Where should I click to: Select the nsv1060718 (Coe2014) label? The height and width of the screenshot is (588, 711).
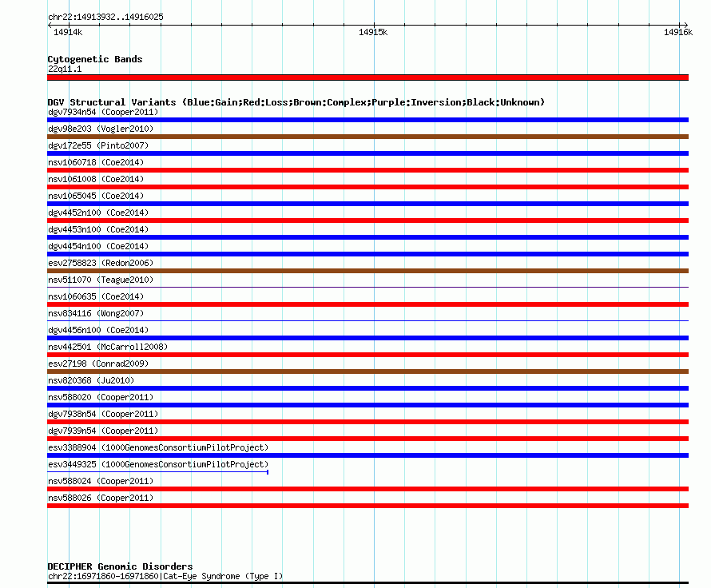[x=96, y=162]
